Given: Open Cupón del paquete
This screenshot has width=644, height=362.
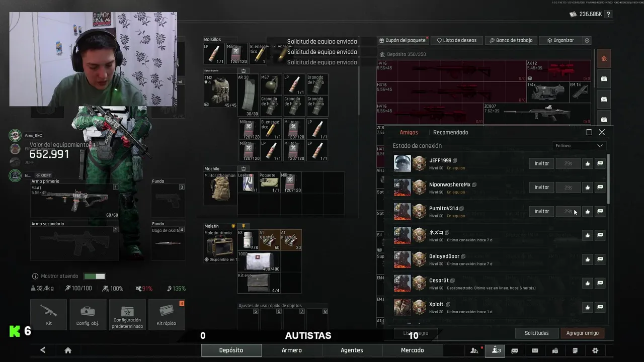Looking at the screenshot, I should pyautogui.click(x=403, y=40).
